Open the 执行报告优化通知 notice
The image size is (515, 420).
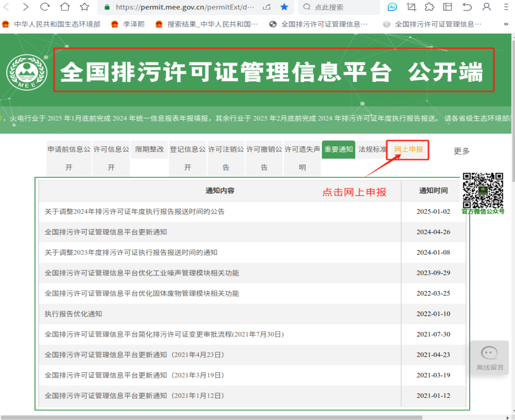tap(73, 314)
